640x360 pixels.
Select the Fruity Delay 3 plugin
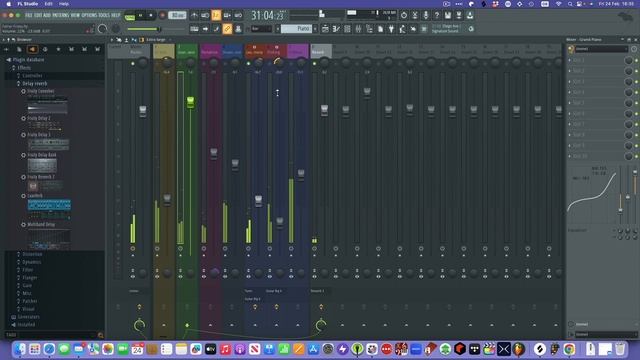[x=39, y=135]
